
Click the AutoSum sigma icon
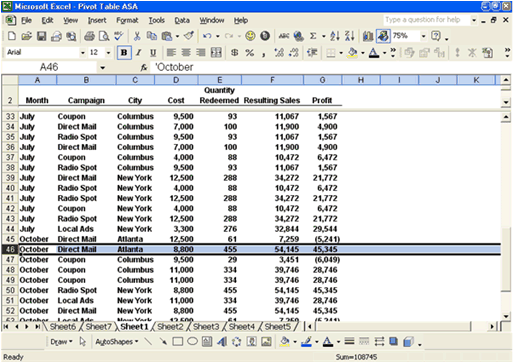[313, 36]
